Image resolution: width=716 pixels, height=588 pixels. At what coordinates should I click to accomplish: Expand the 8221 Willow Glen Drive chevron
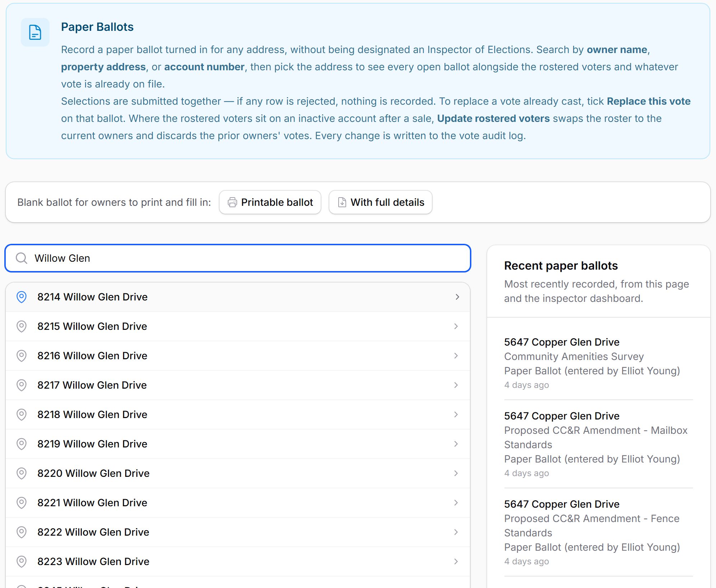click(456, 503)
